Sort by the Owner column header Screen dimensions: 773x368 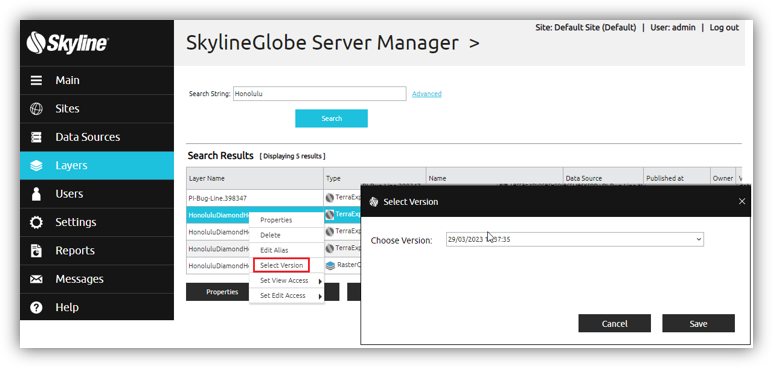[x=723, y=179]
